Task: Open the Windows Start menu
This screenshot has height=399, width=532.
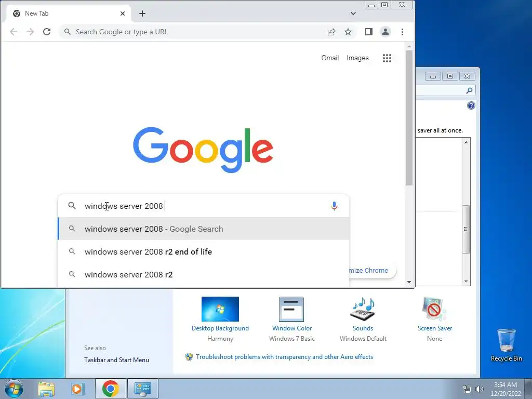Action: [x=14, y=389]
